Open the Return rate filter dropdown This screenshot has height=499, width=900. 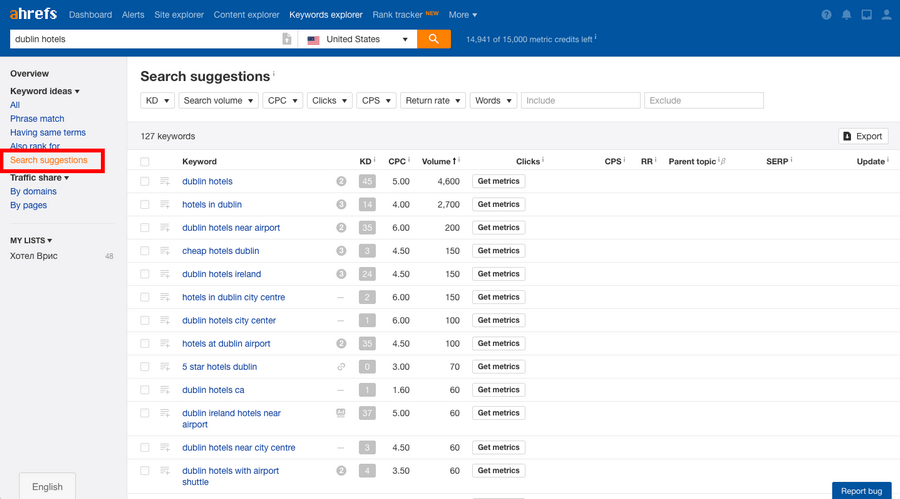click(x=433, y=100)
